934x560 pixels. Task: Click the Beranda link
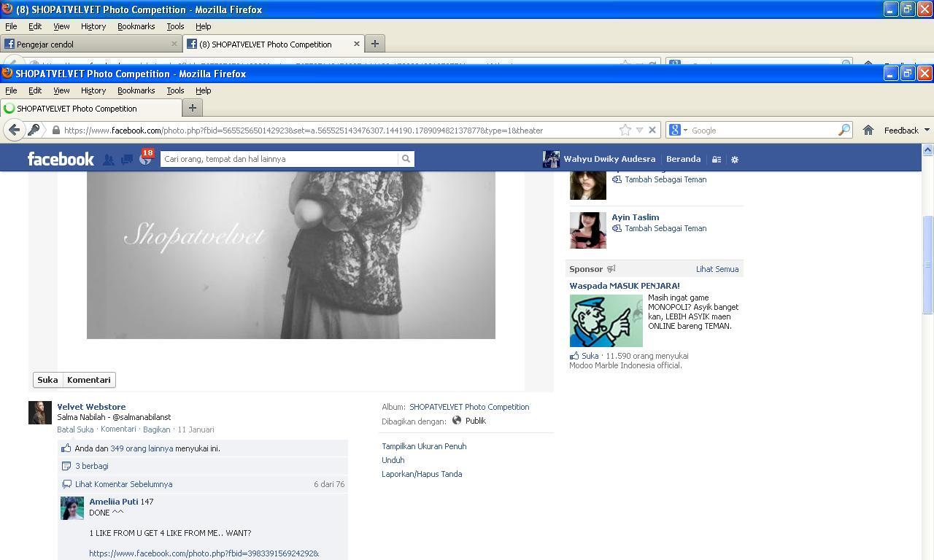pos(684,159)
